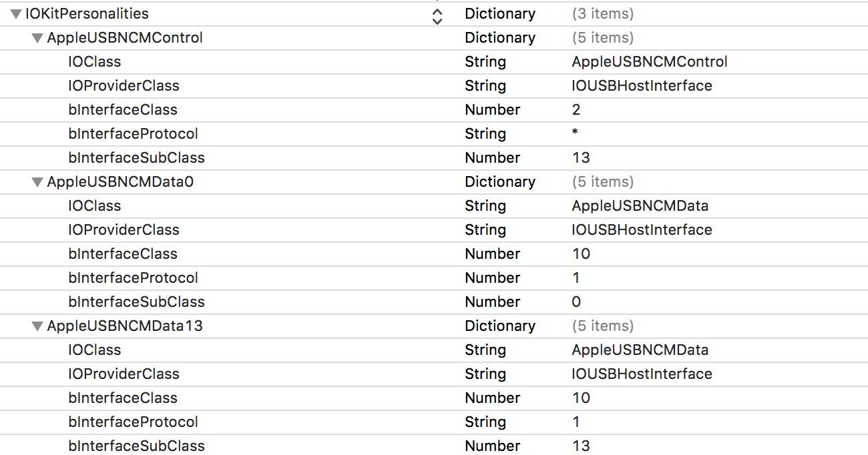The width and height of the screenshot is (868, 455).
Task: Open the type stepper on IOKitPersonalities row
Action: point(437,15)
